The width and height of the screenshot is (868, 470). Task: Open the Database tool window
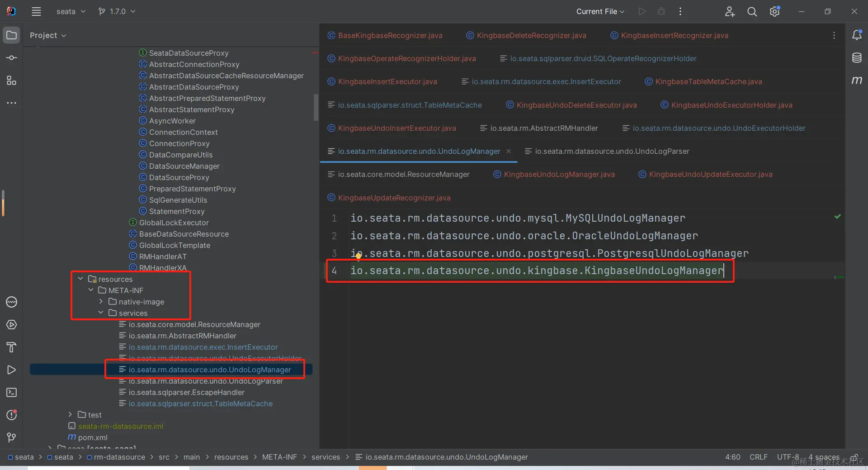(x=857, y=58)
